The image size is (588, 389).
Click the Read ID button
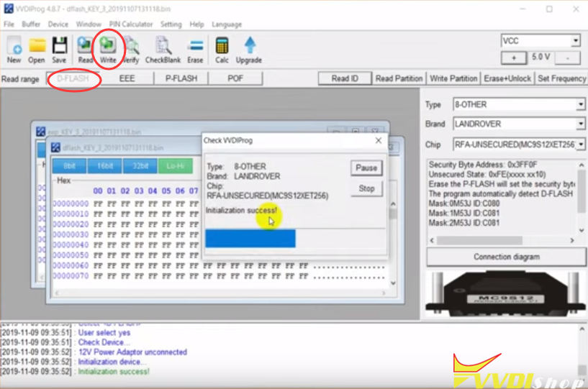345,78
